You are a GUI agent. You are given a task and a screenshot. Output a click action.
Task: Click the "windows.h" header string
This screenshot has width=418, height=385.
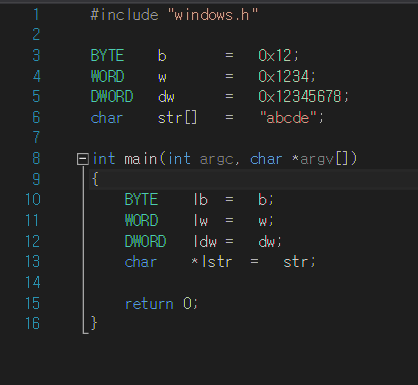click(212, 15)
